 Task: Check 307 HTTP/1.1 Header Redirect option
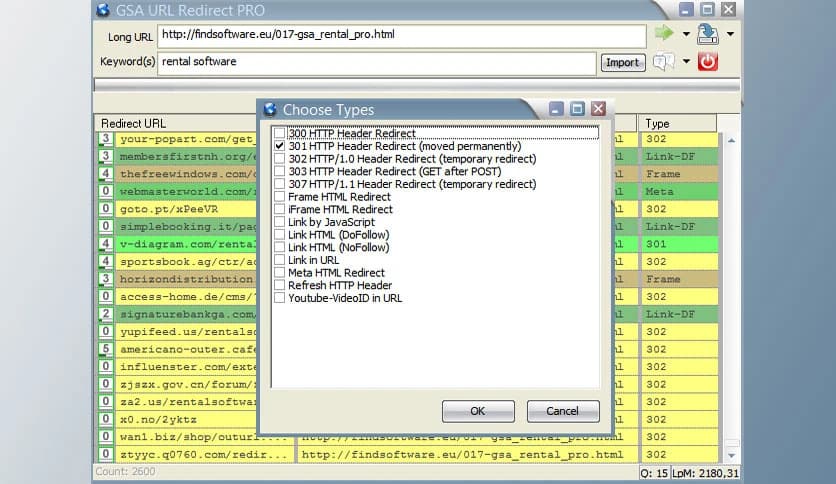point(279,184)
